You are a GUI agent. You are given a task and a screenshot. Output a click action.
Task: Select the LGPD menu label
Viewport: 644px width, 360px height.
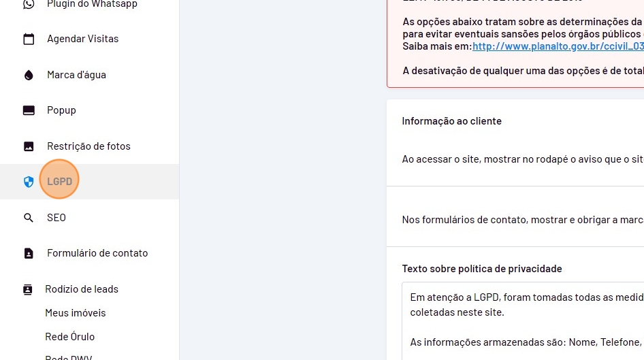[x=60, y=182]
